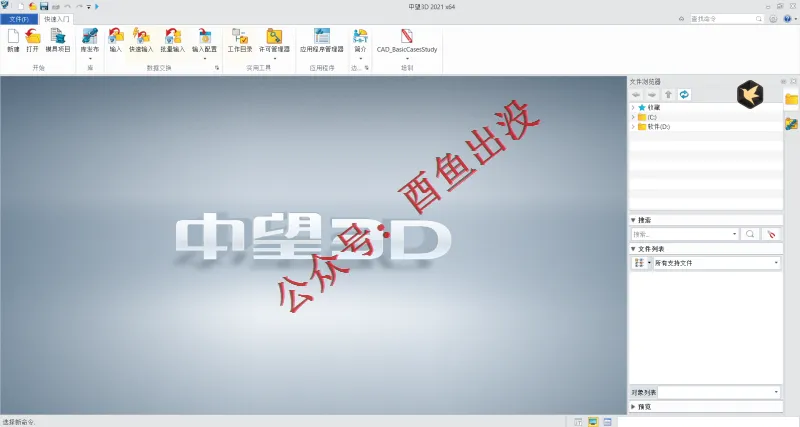Screen dimensions: 800x427
Task: Click the print icon in quick access toolbar
Action: [56, 7]
